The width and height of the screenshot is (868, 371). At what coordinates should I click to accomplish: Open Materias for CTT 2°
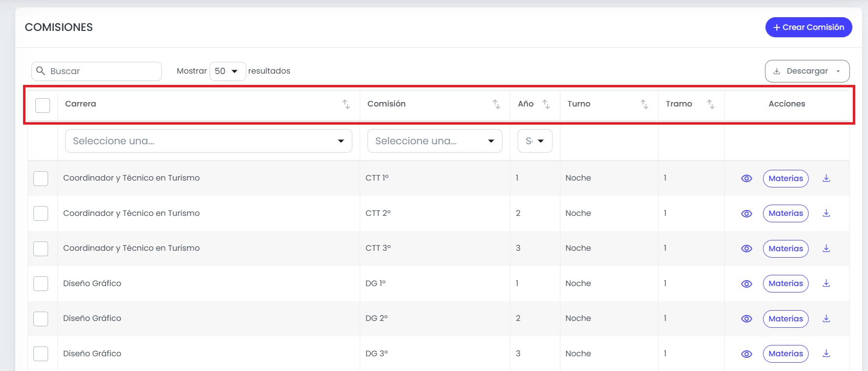coord(786,213)
